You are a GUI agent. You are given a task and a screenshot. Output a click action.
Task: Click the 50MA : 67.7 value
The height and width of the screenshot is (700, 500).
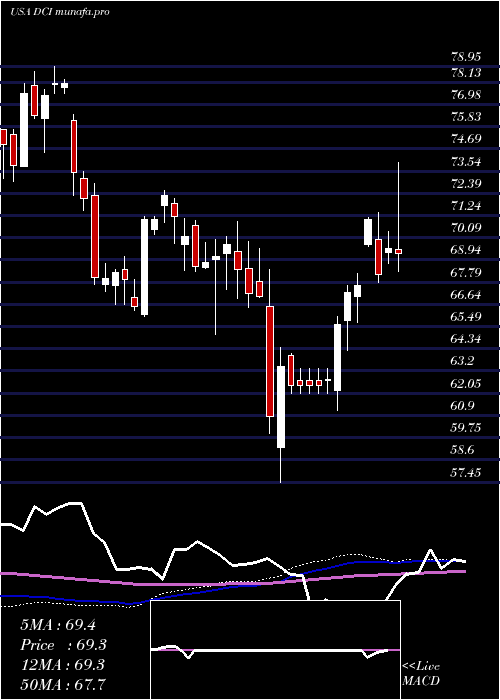pos(63,684)
